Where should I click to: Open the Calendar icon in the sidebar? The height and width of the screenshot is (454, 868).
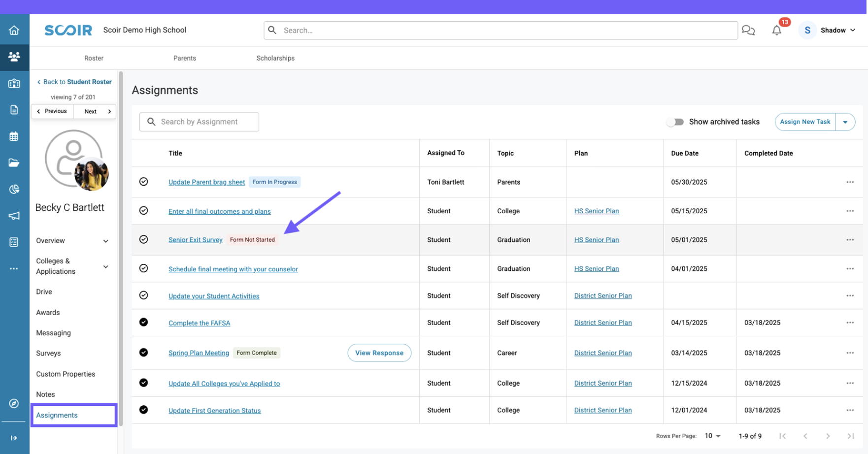pos(14,136)
